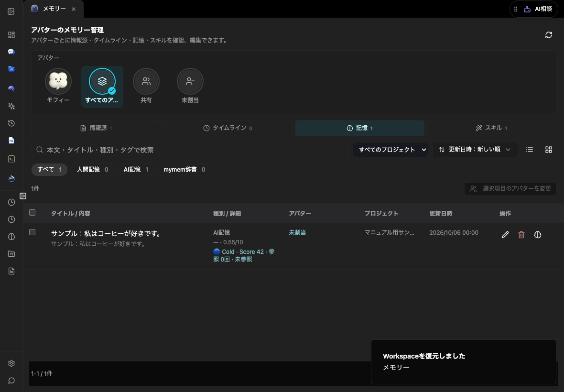Filter by mymem辞書 chip

(x=184, y=169)
